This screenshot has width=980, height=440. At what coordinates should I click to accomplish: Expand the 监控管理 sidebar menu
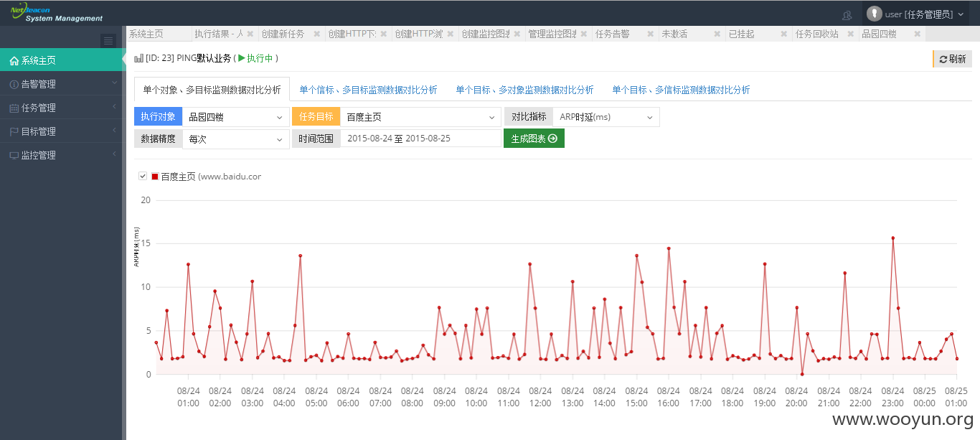click(x=61, y=155)
